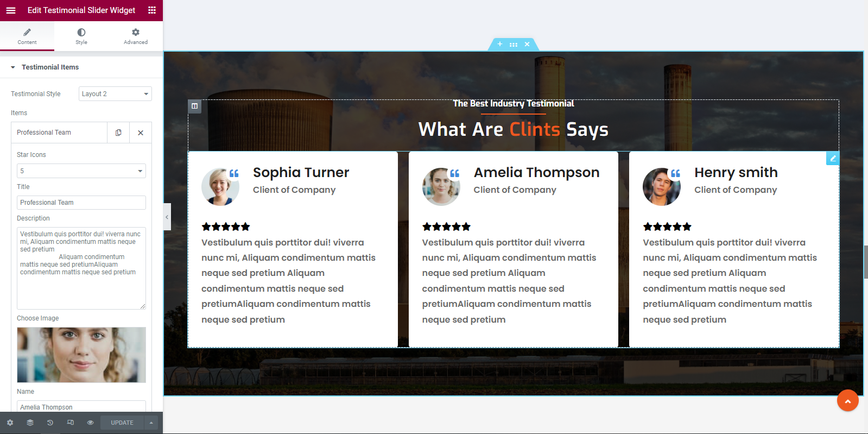Click the UPDATE button

tap(122, 423)
